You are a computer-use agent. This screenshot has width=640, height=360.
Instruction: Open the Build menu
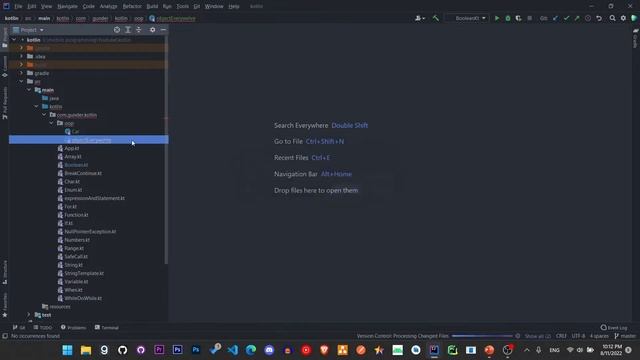[152, 7]
